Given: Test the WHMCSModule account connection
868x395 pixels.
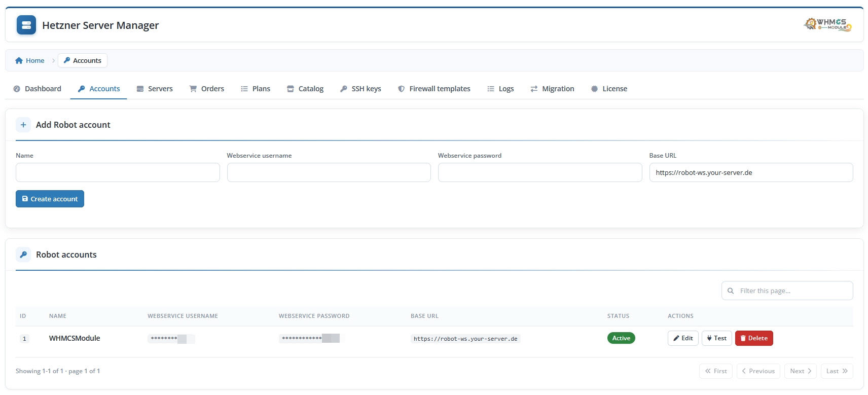Looking at the screenshot, I should (716, 338).
